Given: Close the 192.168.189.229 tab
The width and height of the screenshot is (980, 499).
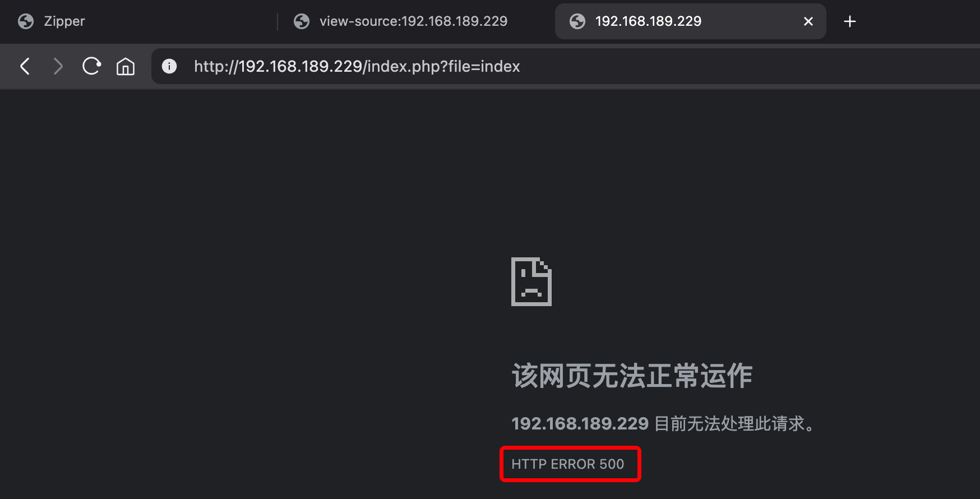Looking at the screenshot, I should [808, 21].
